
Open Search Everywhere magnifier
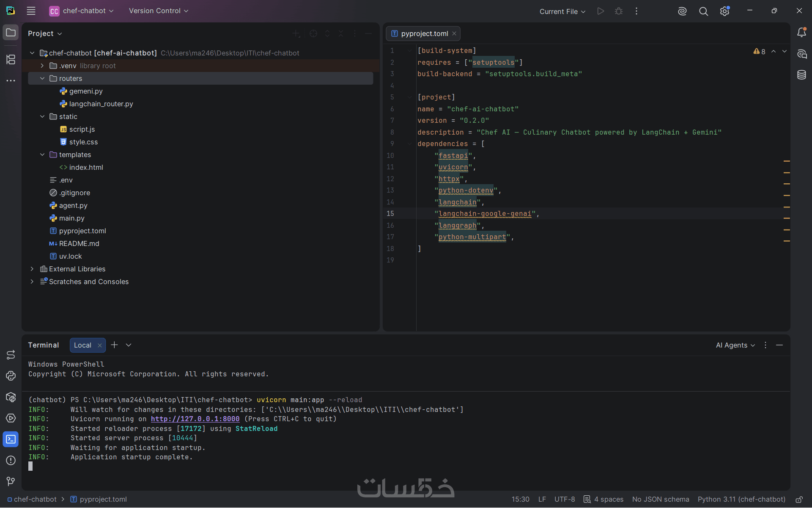[703, 11]
